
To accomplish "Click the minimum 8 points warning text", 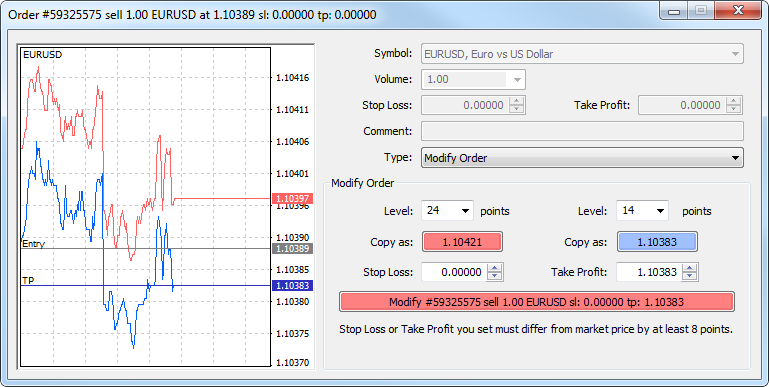I will click(x=536, y=329).
